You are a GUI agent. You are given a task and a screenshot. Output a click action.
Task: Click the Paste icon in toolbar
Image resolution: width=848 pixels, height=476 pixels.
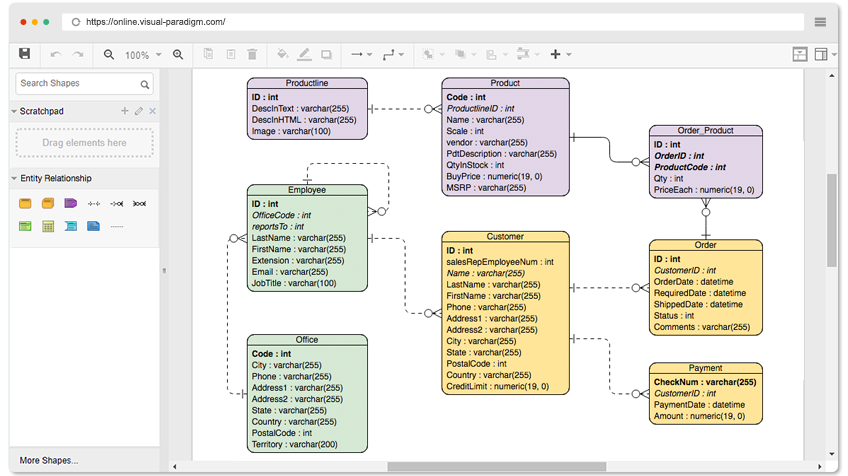tap(231, 54)
